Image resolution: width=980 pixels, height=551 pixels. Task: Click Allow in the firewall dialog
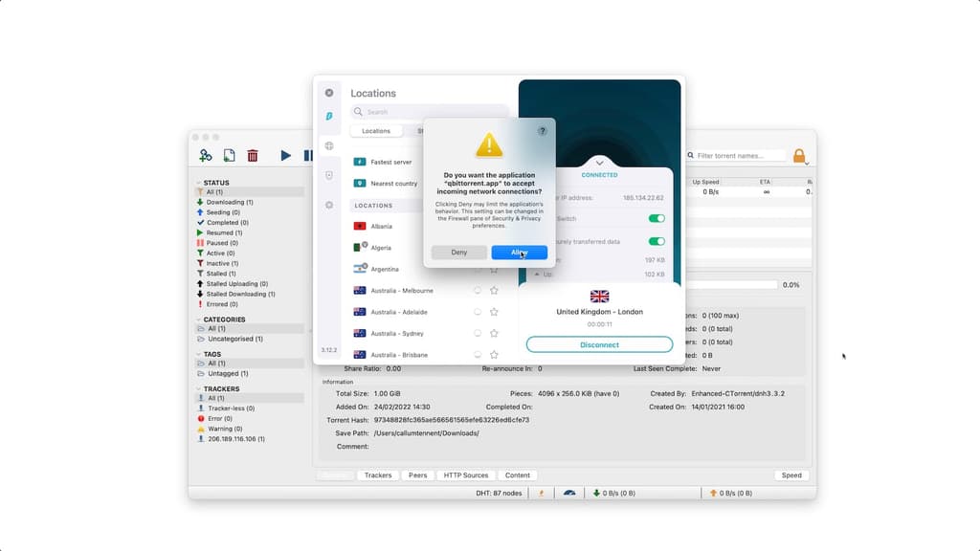(x=519, y=253)
